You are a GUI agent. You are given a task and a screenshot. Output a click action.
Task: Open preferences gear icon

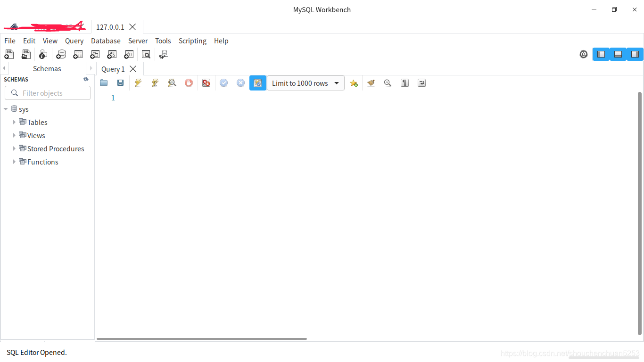point(584,54)
